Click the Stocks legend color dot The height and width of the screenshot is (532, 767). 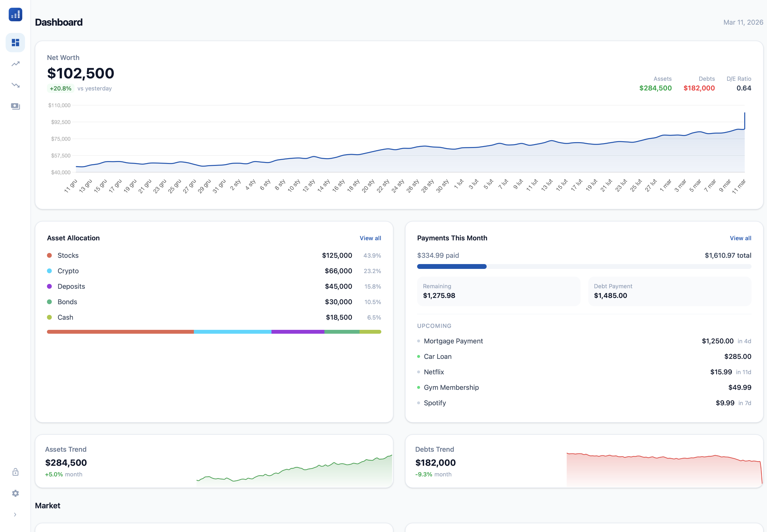(x=49, y=255)
